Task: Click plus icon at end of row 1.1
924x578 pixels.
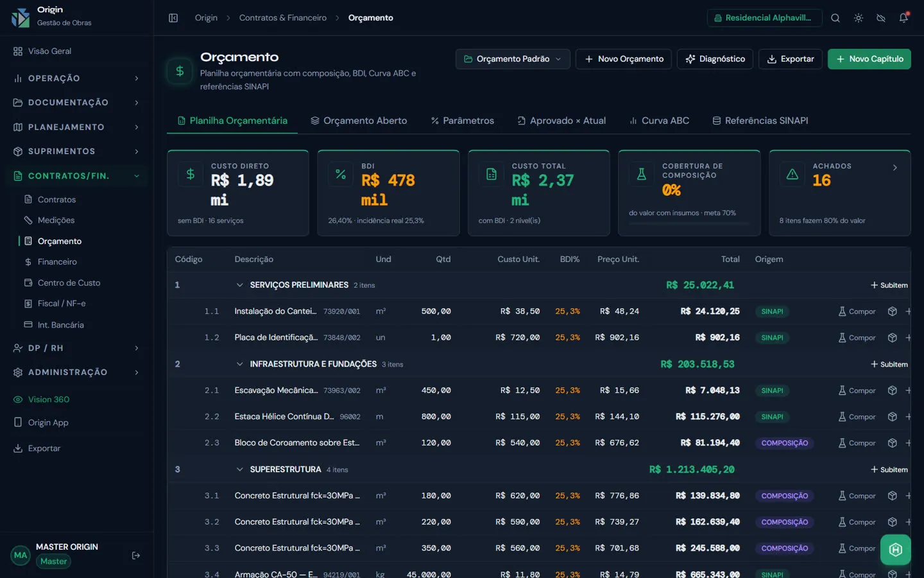Action: pos(908,311)
